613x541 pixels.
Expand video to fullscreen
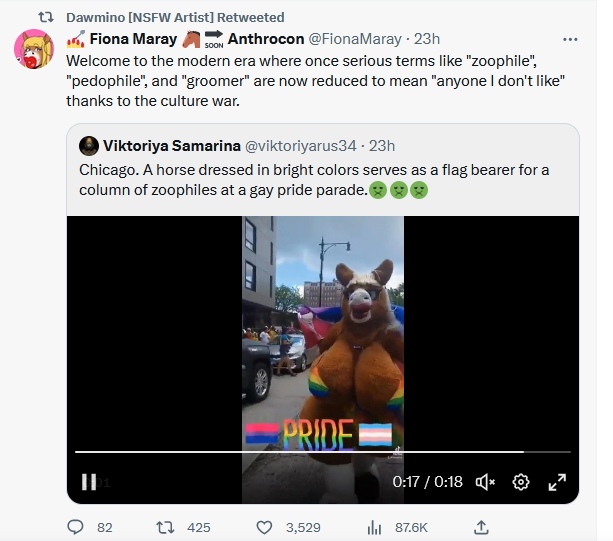(556, 481)
